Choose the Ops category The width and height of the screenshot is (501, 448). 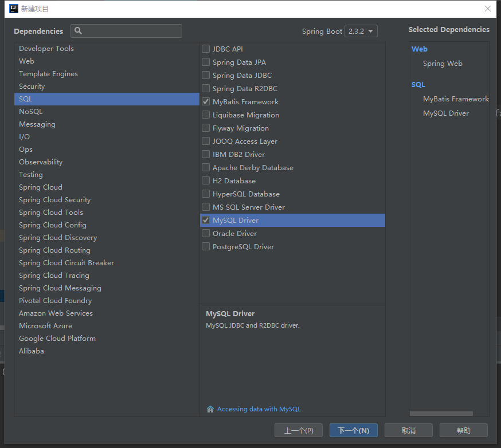[x=107, y=150]
